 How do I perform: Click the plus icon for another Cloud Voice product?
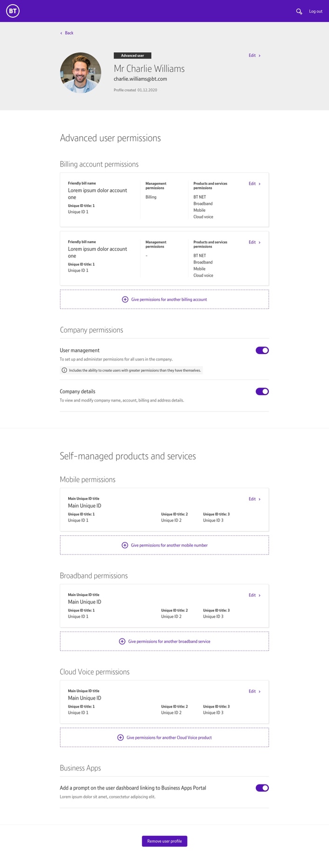[x=120, y=737]
